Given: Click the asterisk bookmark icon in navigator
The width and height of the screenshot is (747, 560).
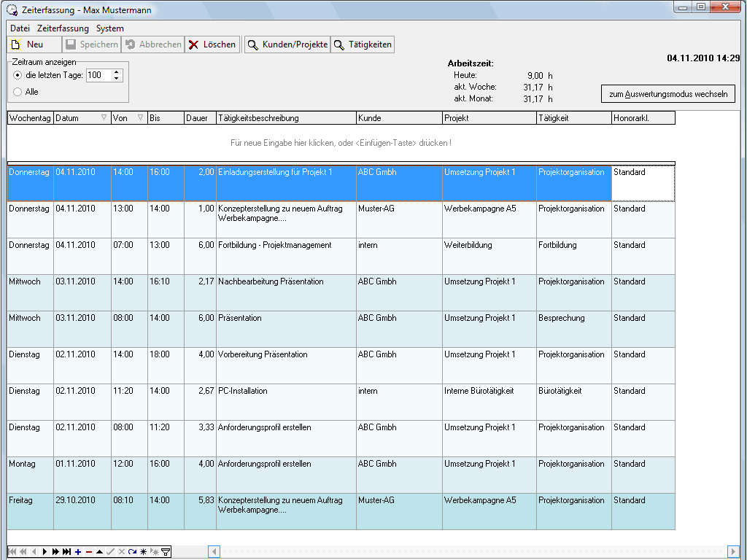Looking at the screenshot, I should tap(144, 552).
